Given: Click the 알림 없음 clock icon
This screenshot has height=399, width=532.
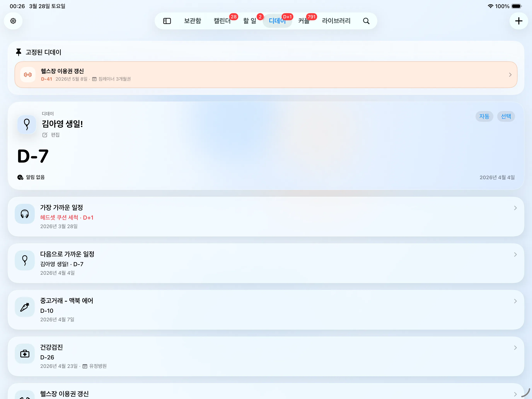Looking at the screenshot, I should (x=20, y=177).
